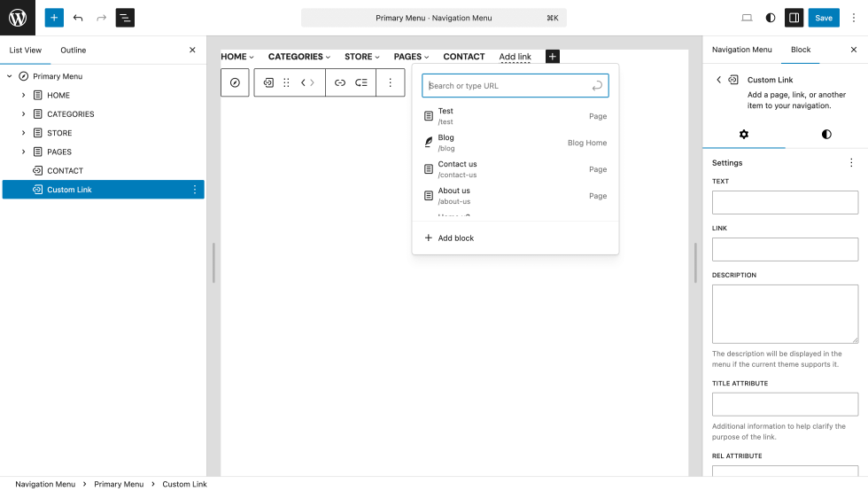Click the link icon in block toolbar
The width and height of the screenshot is (868, 491).
click(x=340, y=82)
